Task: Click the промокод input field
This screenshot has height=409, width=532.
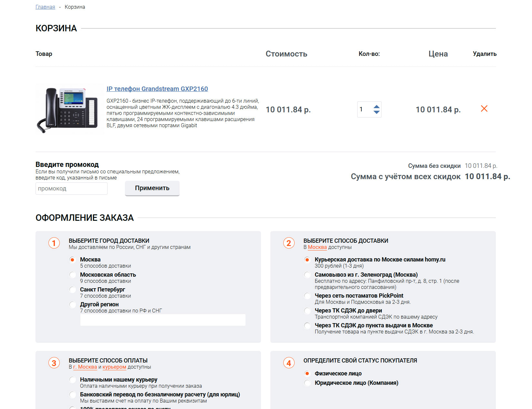Action: click(x=71, y=189)
